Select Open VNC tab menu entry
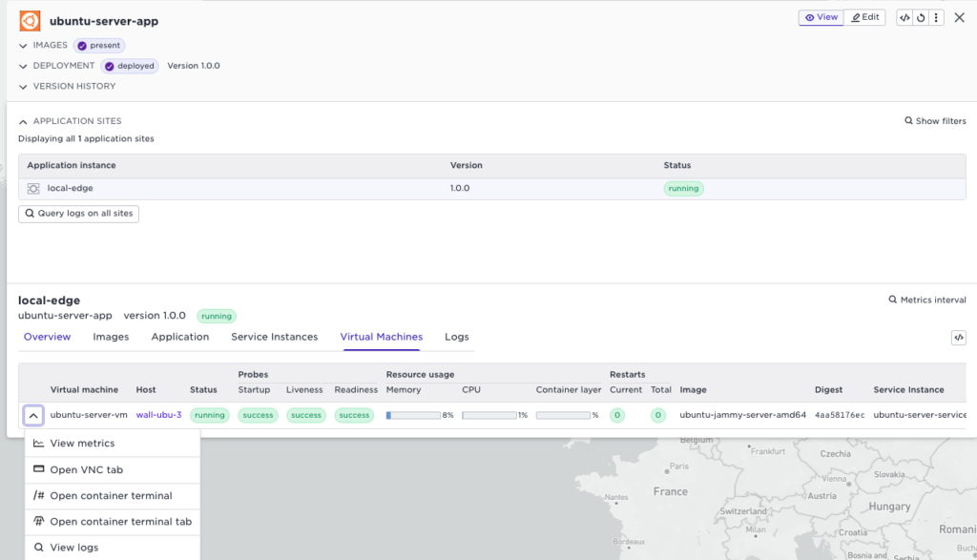This screenshot has height=560, width=977. pos(86,469)
